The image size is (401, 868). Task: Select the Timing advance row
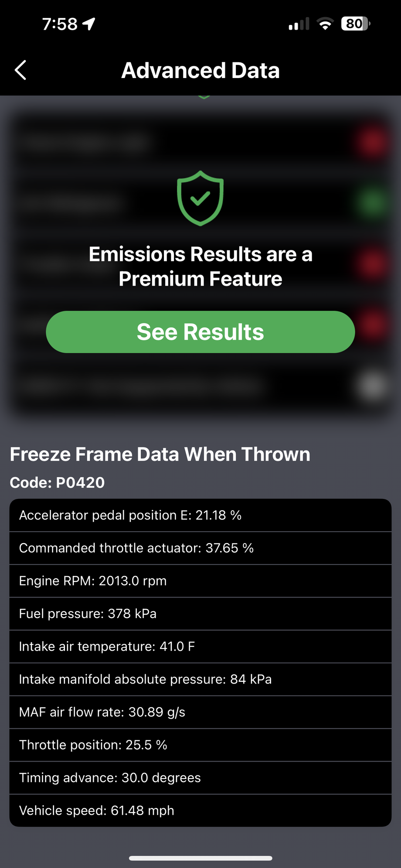[x=200, y=778]
